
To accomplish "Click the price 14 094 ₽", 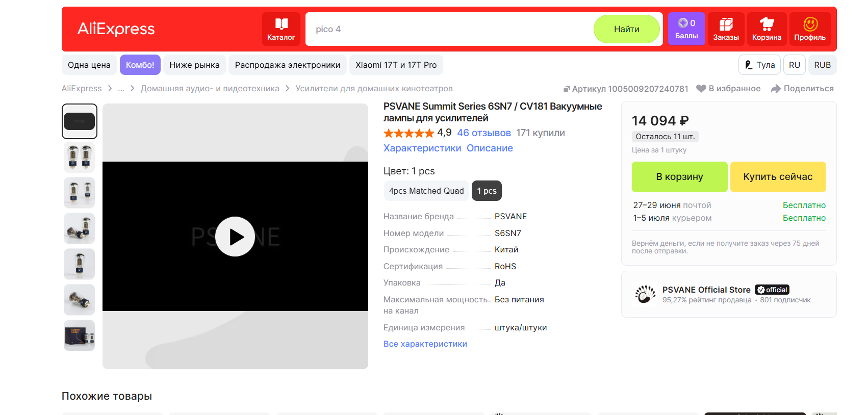I will pos(660,121).
